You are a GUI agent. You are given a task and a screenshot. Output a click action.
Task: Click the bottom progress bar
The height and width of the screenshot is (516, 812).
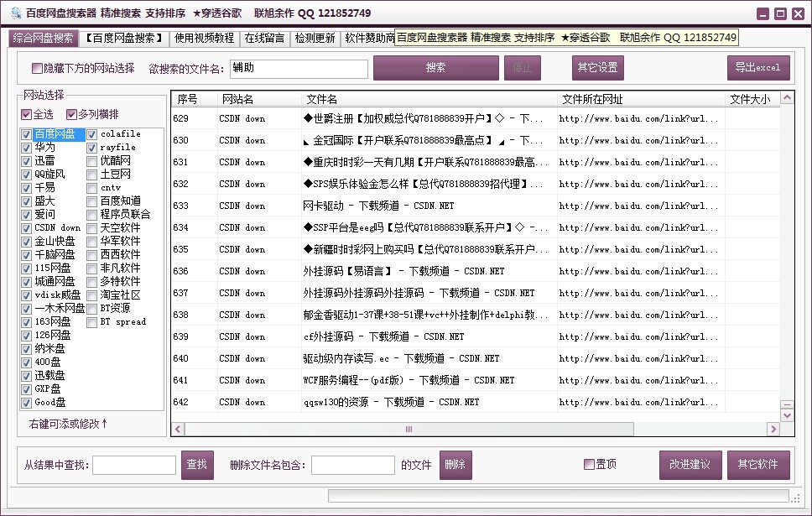coord(559,496)
